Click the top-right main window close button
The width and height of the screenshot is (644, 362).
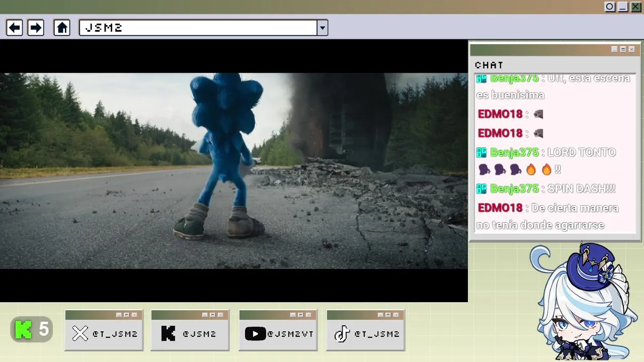(x=636, y=7)
